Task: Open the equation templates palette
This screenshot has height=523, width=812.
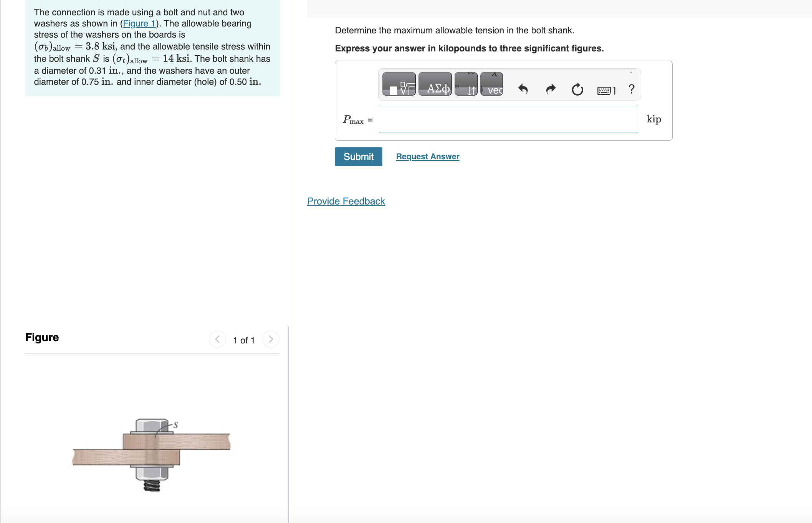Action: tap(399, 84)
